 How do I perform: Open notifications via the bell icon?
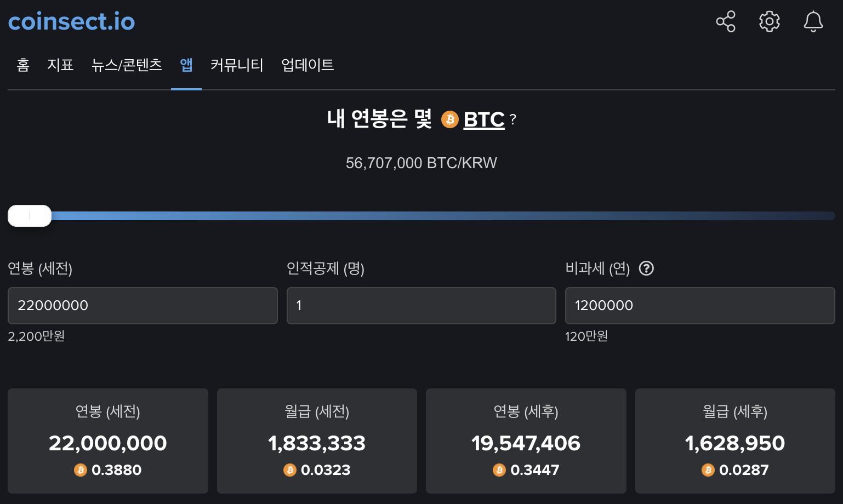[813, 21]
